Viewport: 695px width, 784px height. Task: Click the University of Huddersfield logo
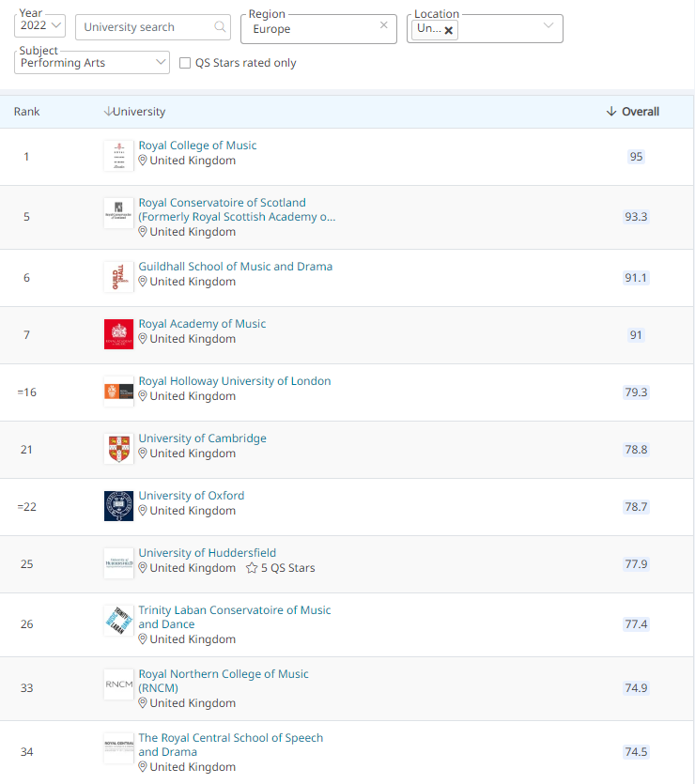119,563
